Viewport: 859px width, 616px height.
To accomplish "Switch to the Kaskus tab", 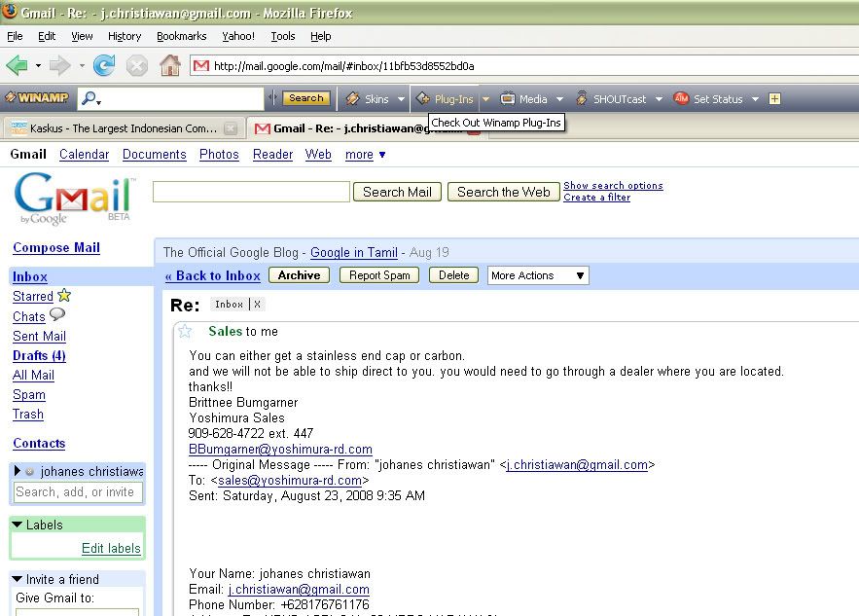I will click(124, 128).
